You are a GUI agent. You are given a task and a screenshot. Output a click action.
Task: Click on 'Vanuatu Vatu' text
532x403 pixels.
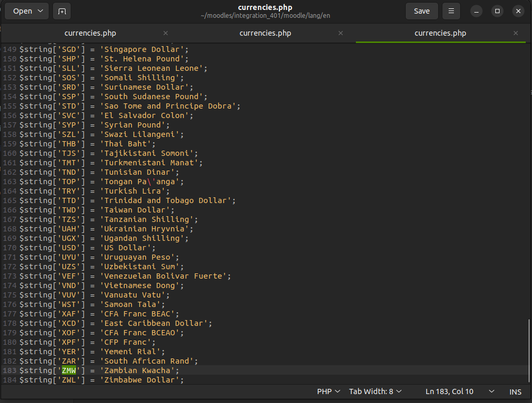coord(132,295)
